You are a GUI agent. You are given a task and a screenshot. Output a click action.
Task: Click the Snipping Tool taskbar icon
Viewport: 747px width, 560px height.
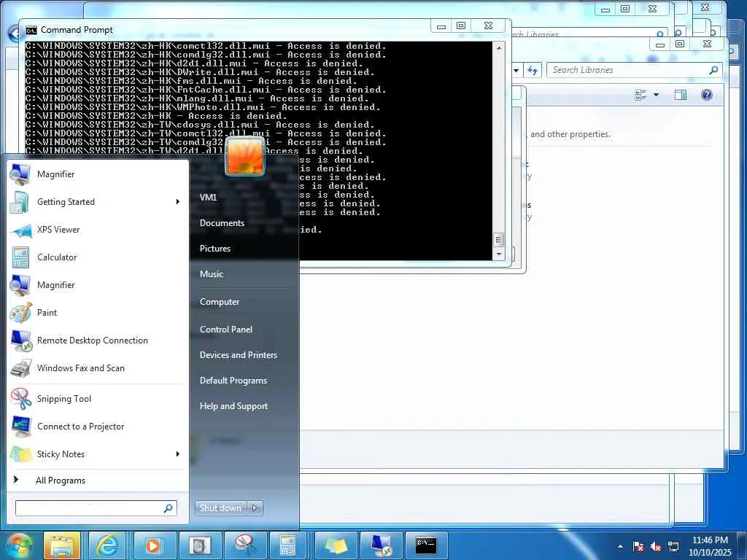(245, 545)
